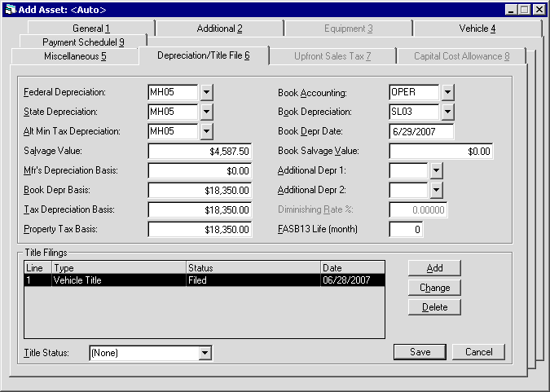Viewport: 550px width, 392px height.
Task: Click the Date column header
Action: coord(353,268)
